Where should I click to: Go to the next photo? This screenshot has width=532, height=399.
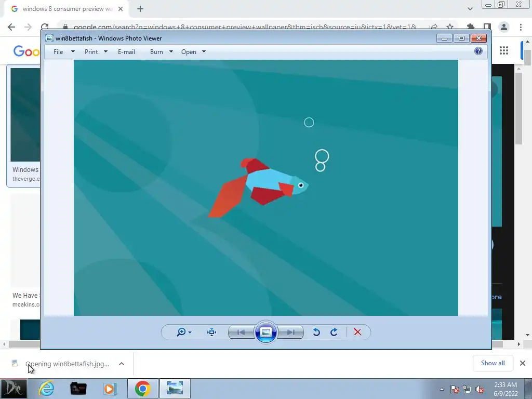coord(290,332)
